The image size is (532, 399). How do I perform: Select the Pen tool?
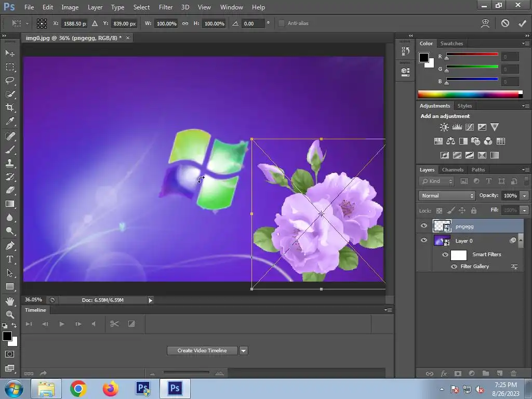pos(10,246)
